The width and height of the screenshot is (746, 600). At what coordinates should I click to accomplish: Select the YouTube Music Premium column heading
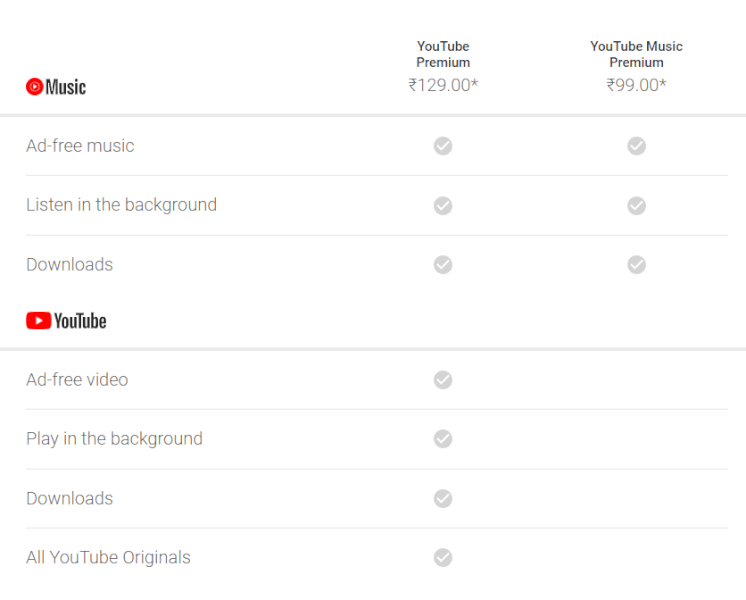pos(637,54)
